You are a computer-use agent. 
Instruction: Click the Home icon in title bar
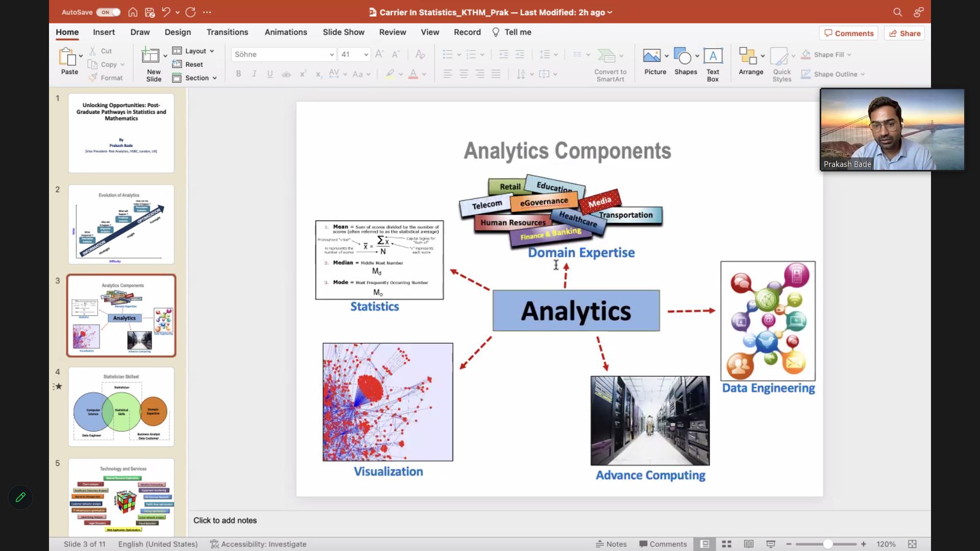133,12
